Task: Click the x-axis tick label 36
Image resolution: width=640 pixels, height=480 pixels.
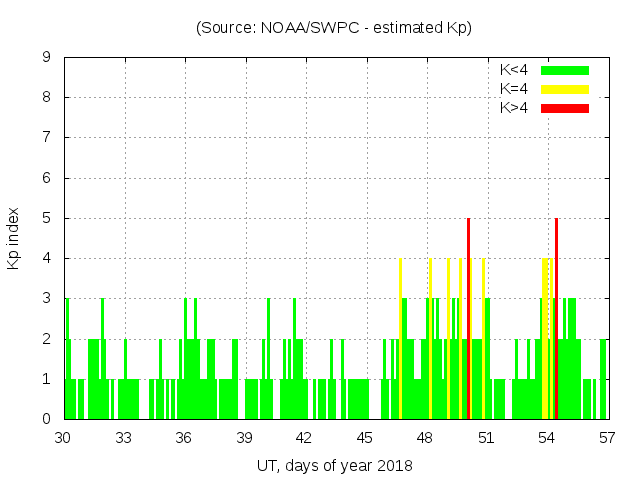Action: (184, 437)
